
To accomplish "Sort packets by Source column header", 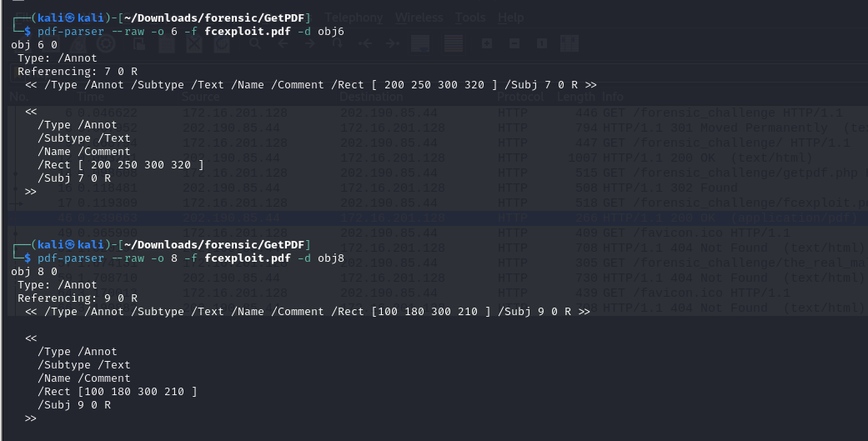I will point(201,98).
